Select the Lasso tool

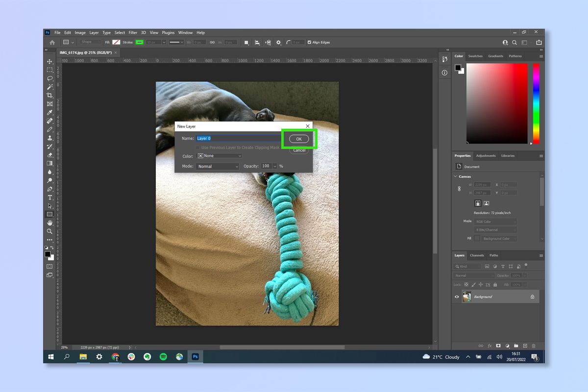tap(49, 78)
